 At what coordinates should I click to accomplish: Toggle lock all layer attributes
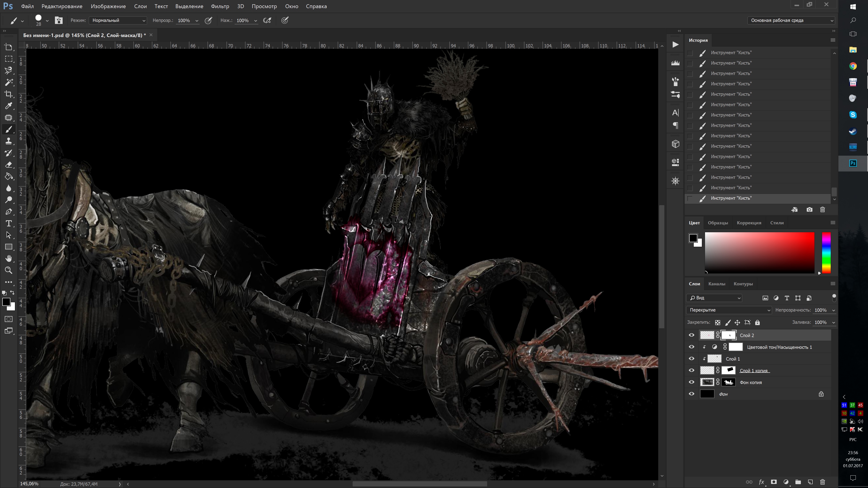(x=757, y=323)
